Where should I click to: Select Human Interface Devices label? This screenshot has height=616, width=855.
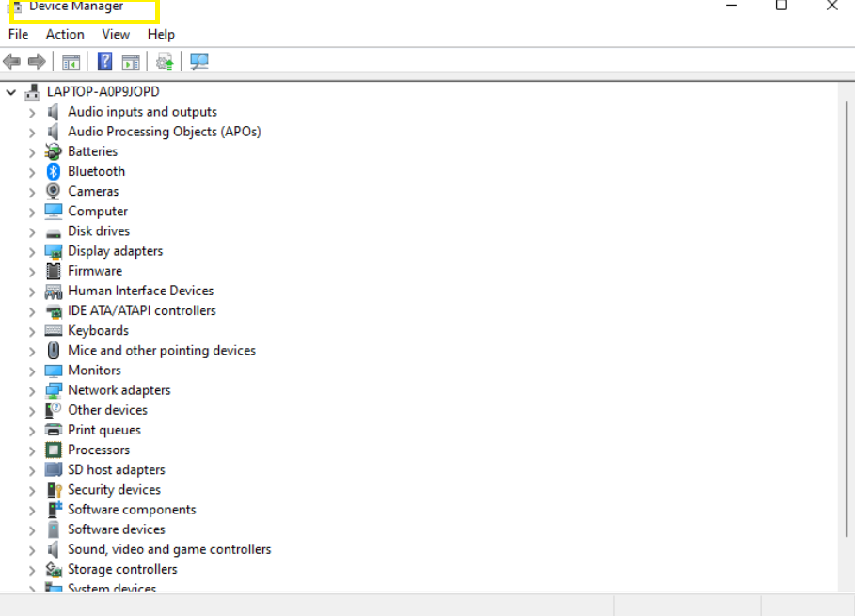click(141, 291)
